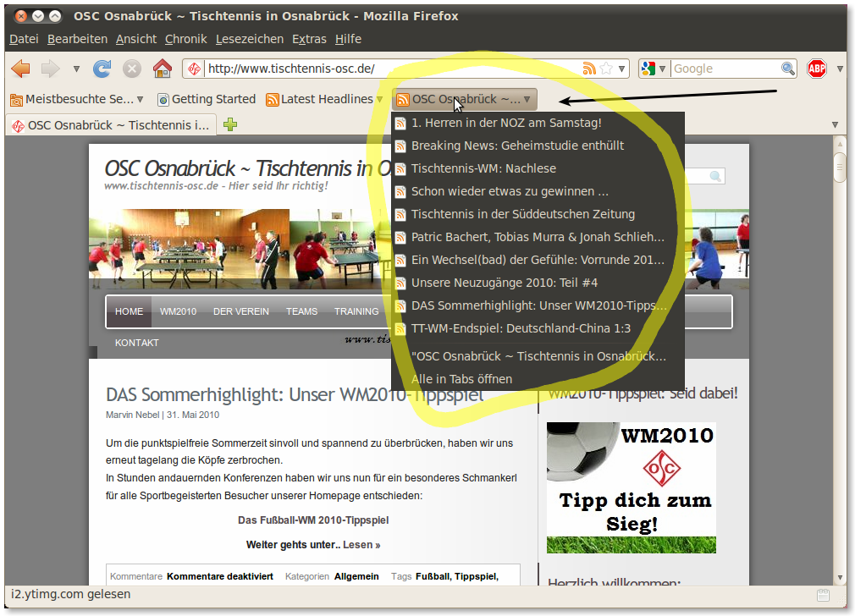Open the Latest Headlines feed bookmark

point(324,99)
